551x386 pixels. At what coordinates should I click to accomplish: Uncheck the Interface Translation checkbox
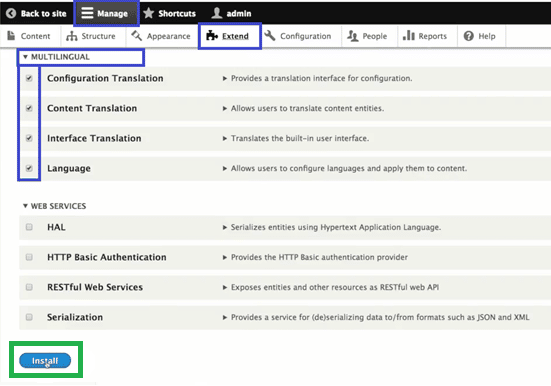pos(29,138)
